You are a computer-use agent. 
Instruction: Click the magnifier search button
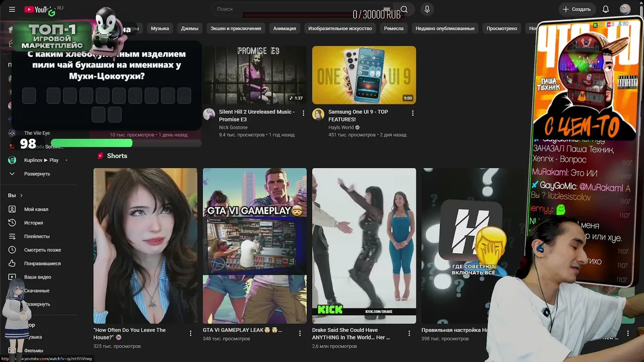pyautogui.click(x=404, y=9)
